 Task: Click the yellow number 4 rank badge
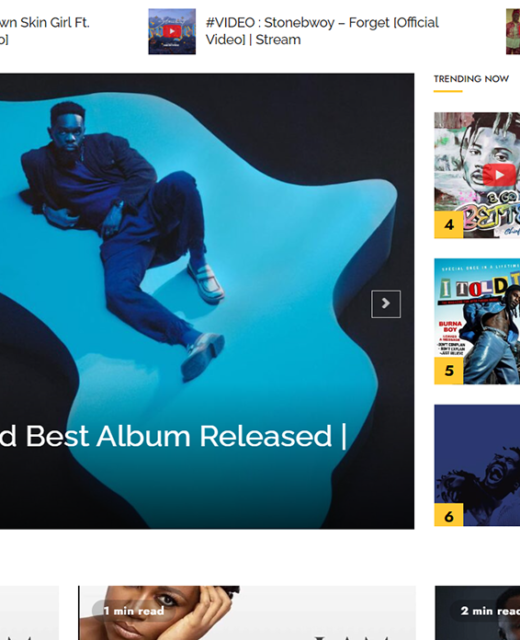tap(449, 224)
